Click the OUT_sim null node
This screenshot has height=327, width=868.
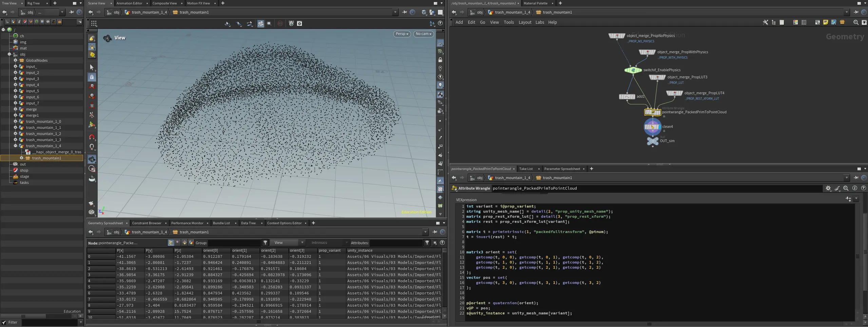(x=652, y=141)
